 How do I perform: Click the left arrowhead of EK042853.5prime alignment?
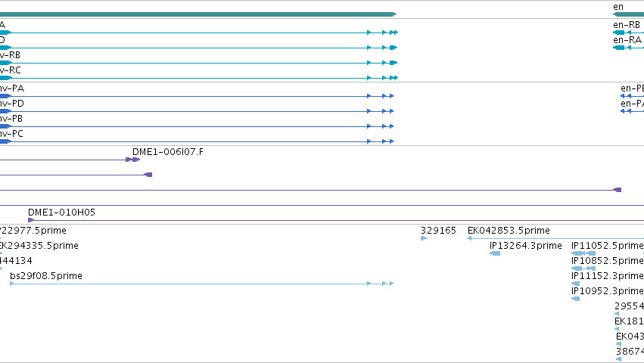click(469, 238)
